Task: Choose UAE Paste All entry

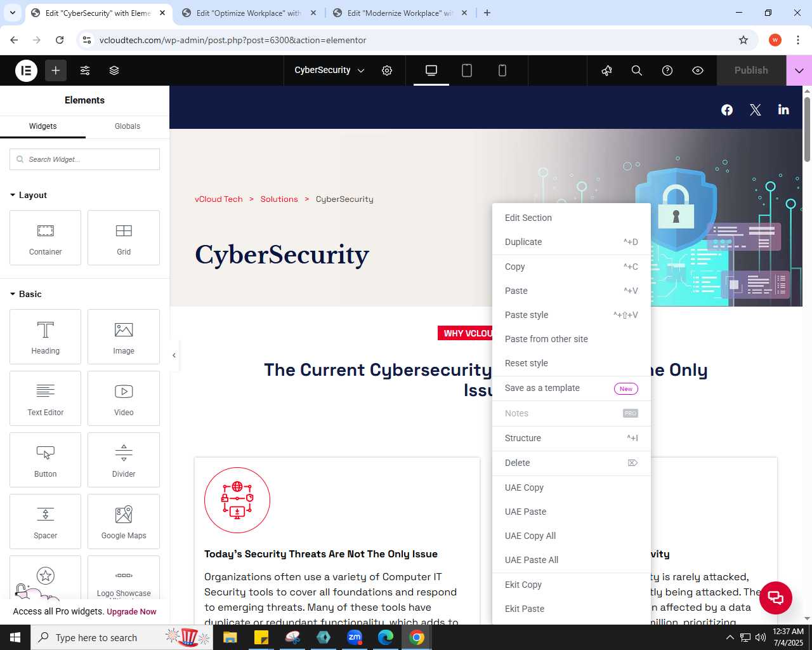Action: point(572,560)
